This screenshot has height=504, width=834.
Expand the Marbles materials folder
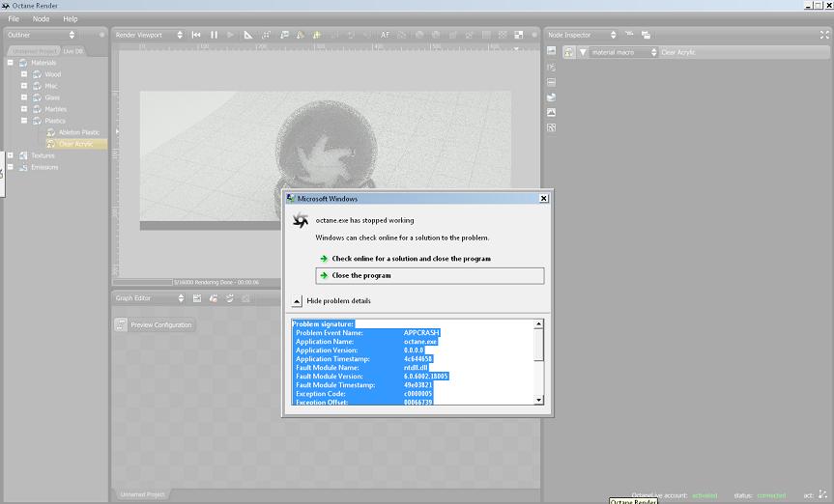point(24,109)
